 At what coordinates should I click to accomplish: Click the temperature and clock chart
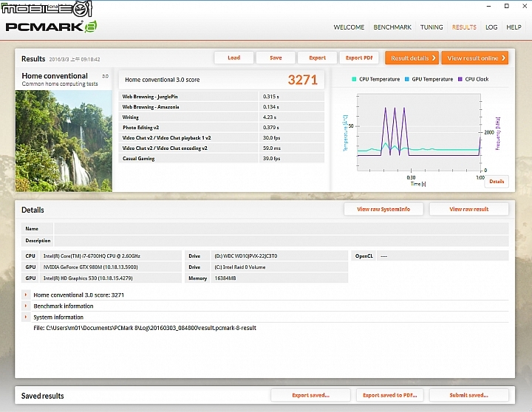click(419, 132)
